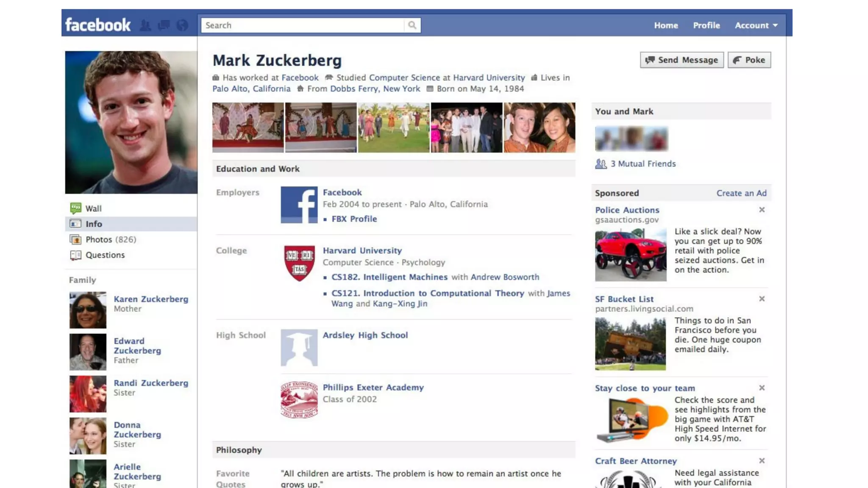Dismiss the Police Auctions ad

pos(762,210)
